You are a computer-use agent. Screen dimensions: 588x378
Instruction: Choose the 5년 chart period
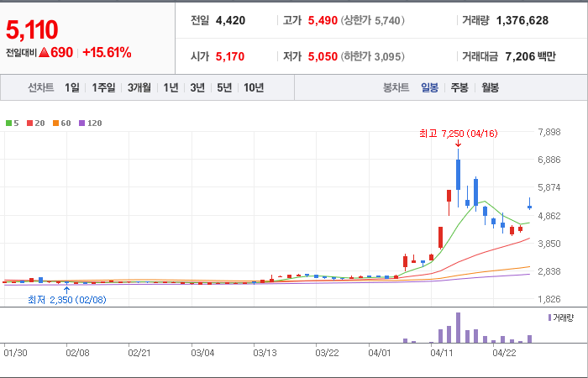(x=224, y=87)
